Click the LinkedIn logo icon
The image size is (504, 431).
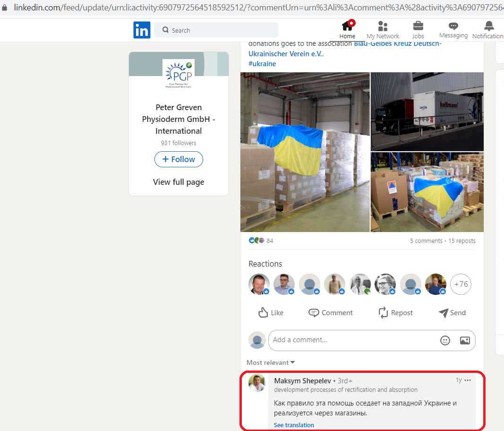(x=142, y=30)
